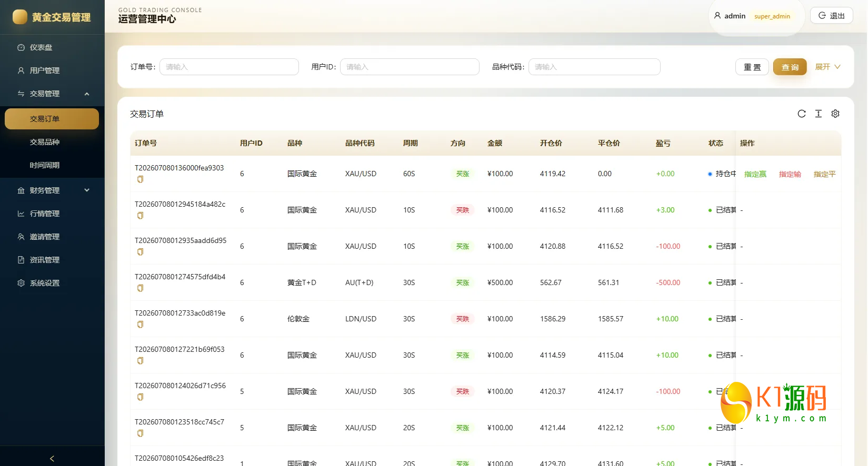The height and width of the screenshot is (466, 868).
Task: Collapse the 交易管理 submenu
Action: (87, 94)
